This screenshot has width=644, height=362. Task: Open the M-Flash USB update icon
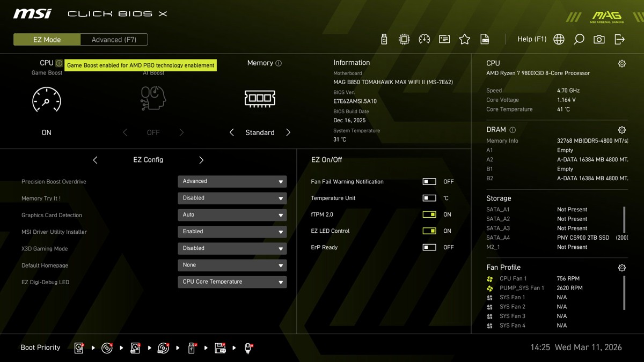pyautogui.click(x=384, y=39)
